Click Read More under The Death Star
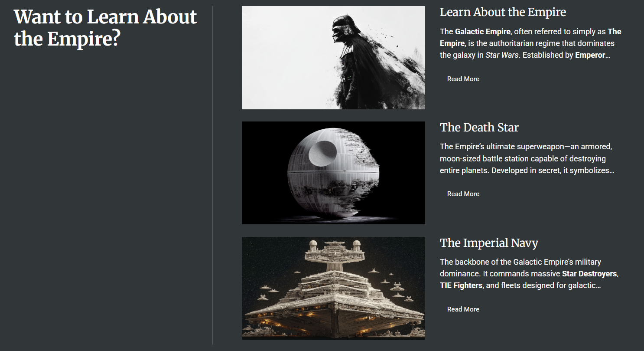This screenshot has width=644, height=351. coord(463,194)
